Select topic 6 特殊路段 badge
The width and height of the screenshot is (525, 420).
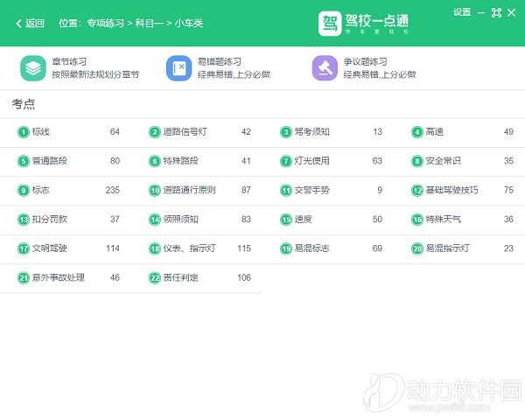click(x=155, y=161)
